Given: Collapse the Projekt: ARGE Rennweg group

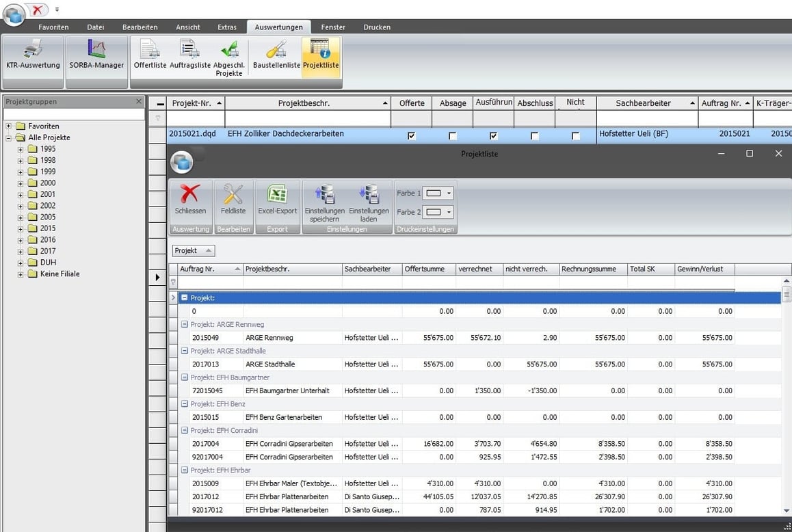Looking at the screenshot, I should 185,324.
